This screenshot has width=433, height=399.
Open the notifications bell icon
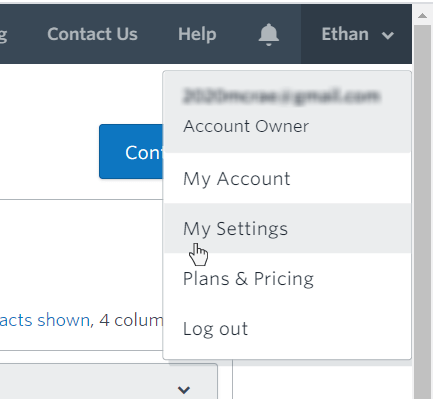[x=269, y=34]
